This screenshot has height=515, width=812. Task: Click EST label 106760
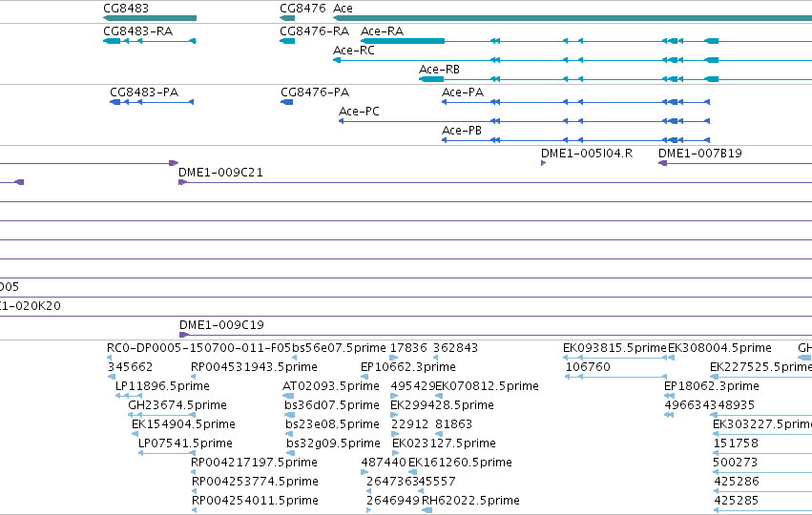tap(588, 367)
